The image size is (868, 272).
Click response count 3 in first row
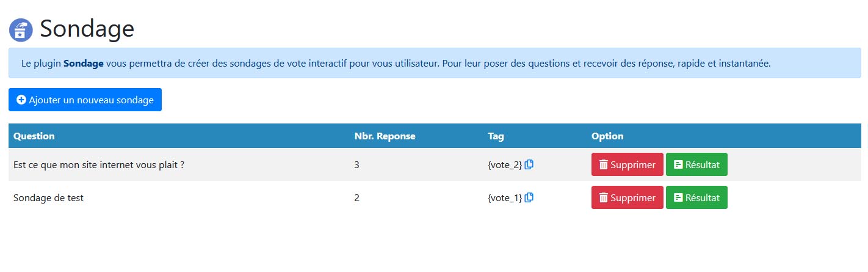click(x=357, y=164)
